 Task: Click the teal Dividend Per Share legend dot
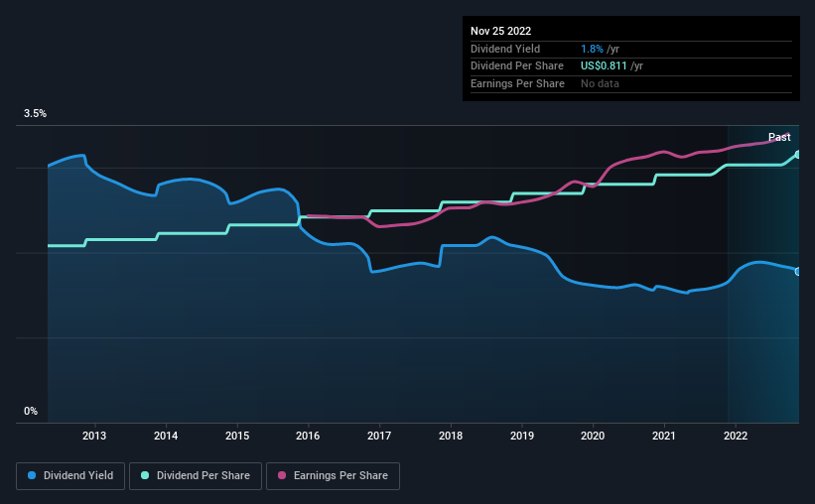145,475
